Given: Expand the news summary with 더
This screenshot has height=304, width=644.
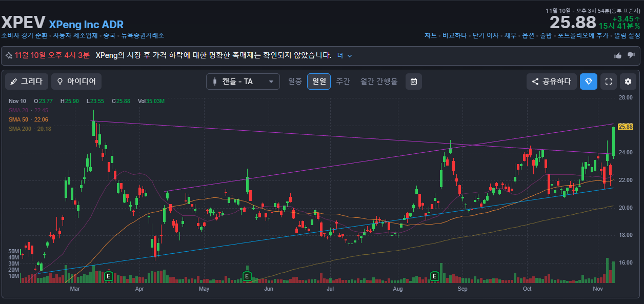Looking at the screenshot, I should click(x=344, y=55).
